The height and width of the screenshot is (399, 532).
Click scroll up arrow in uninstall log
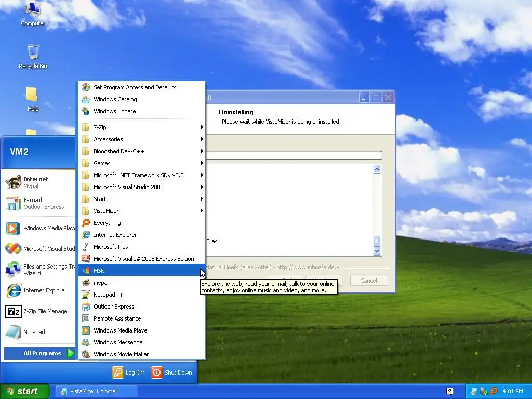point(377,169)
